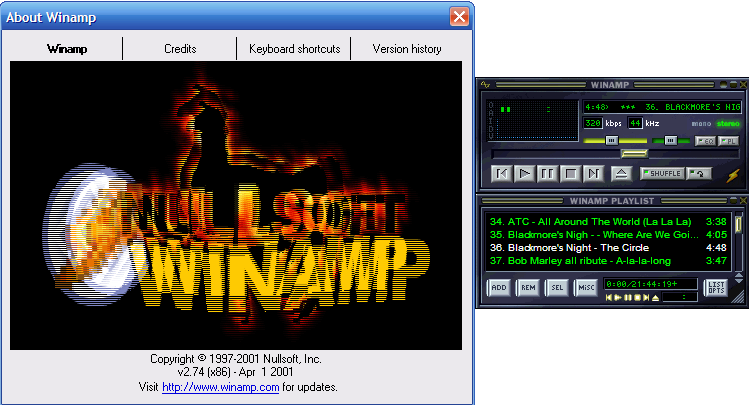Toggle the repeat button next to Shuffle
749x405 pixels.
pyautogui.click(x=699, y=173)
